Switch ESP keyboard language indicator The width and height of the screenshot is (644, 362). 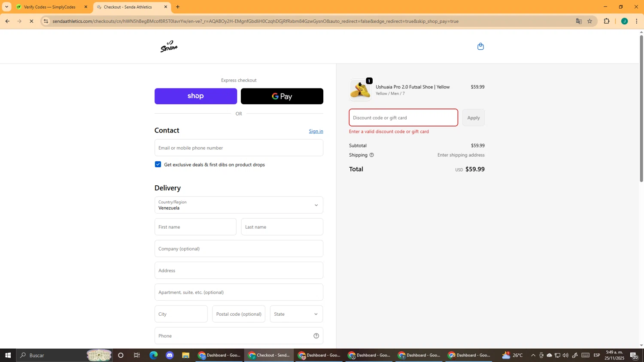tap(597, 355)
